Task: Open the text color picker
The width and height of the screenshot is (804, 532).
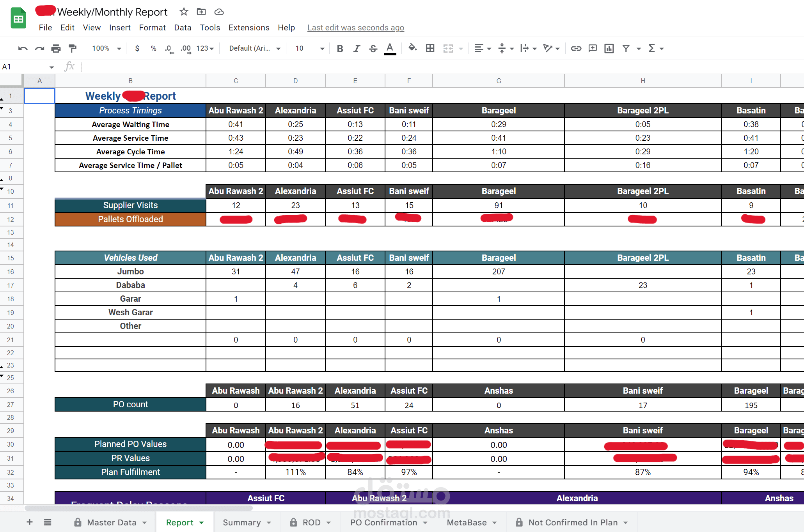Action: click(x=390, y=48)
